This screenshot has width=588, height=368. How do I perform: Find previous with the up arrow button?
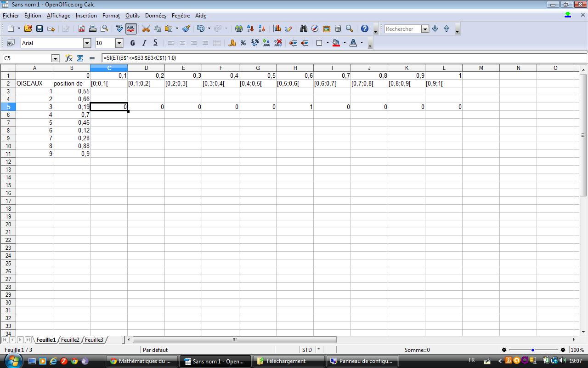[x=447, y=29]
